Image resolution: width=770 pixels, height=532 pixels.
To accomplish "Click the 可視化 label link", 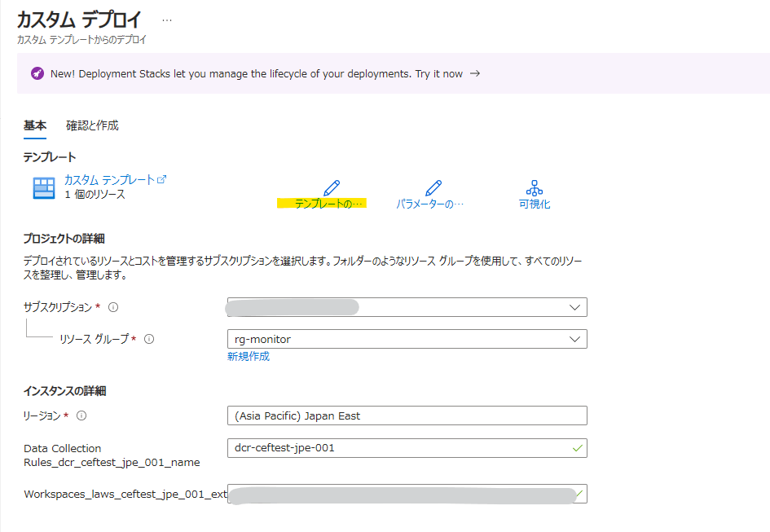I will 535,204.
